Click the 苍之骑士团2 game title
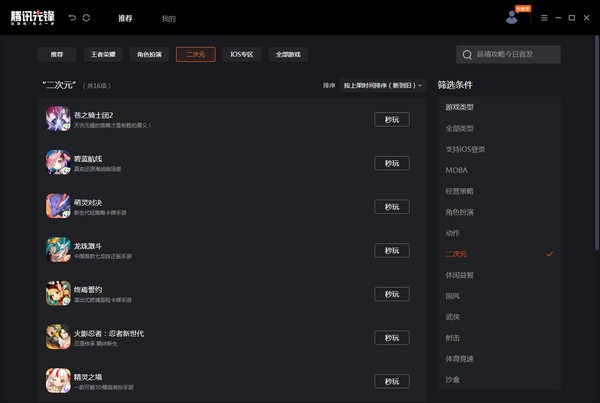Screen dimensions: 600x403 pos(93,115)
